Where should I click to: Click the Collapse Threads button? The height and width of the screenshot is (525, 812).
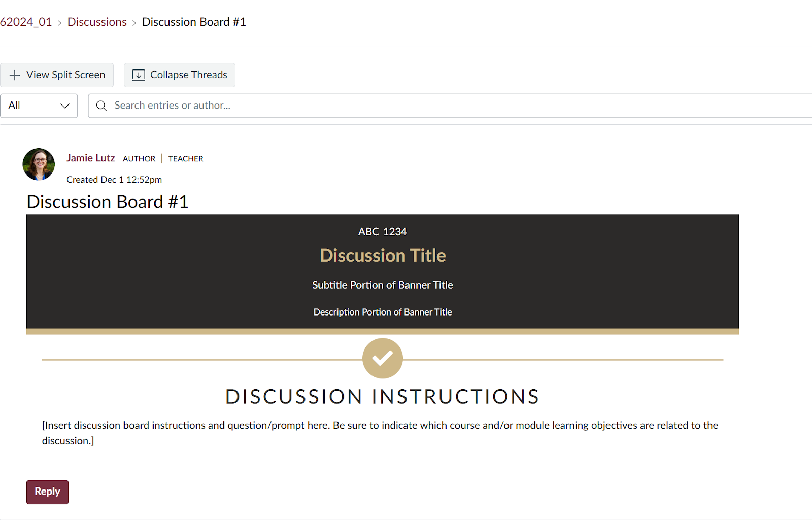180,75
